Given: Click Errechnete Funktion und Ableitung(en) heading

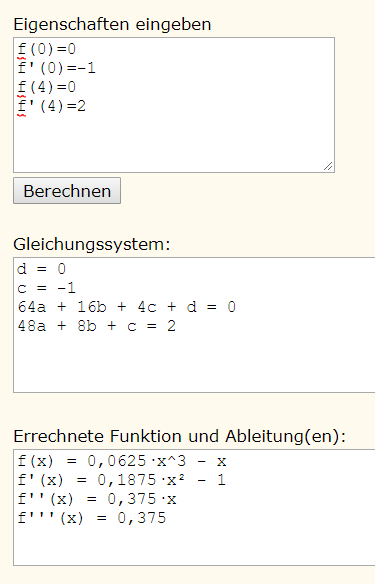Looking at the screenshot, I should click(179, 436).
